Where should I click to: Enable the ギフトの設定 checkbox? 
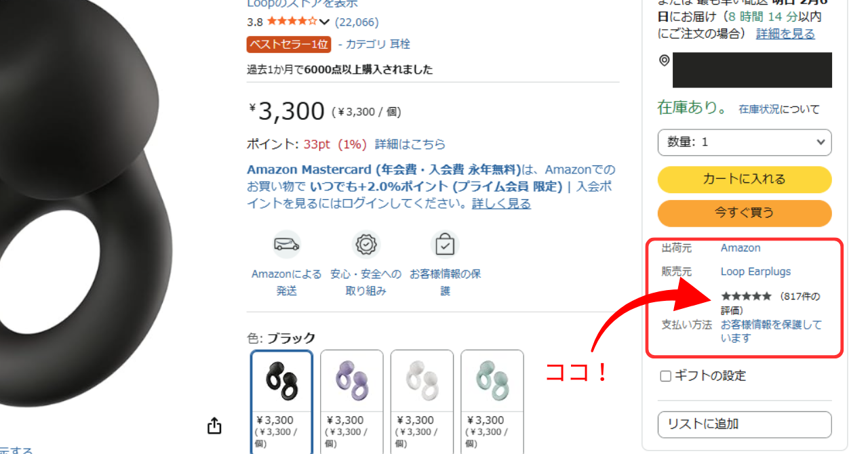(666, 376)
